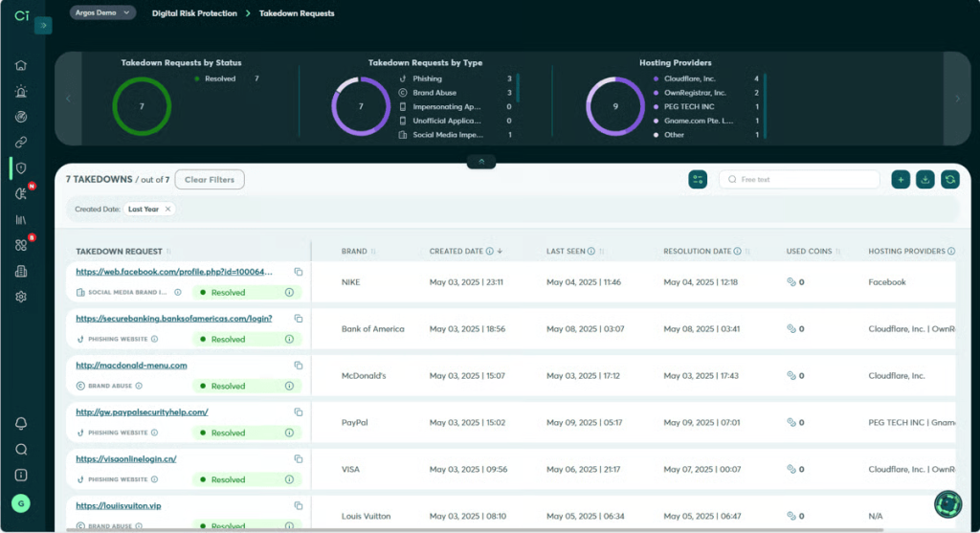This screenshot has width=980, height=533.
Task: Expand the sidebar with double-arrow toggle
Action: 43,26
